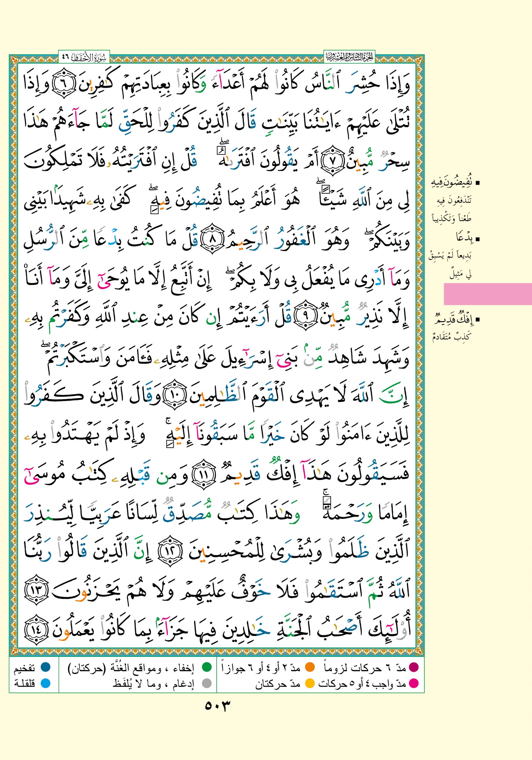Viewport: 532px width, 760px height.
Task: Select the light blue قلقلة legend dot
Action: (45, 683)
